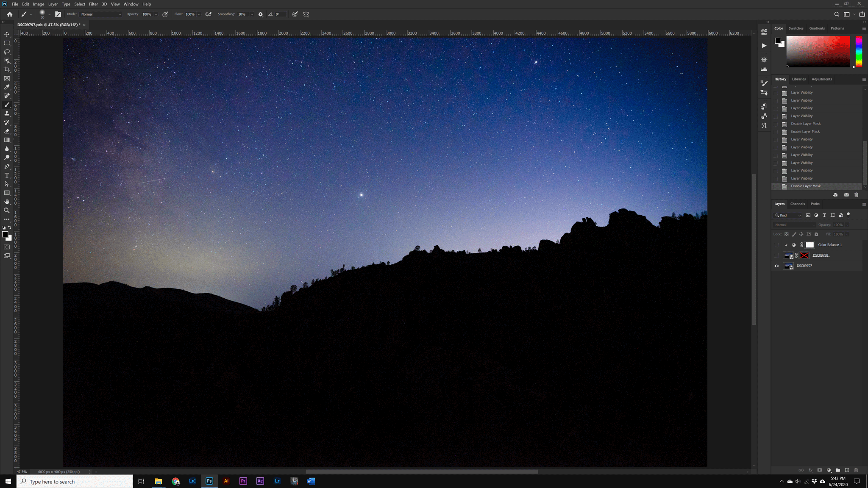The image size is (868, 488).
Task: Select the Horizontal Type tool
Action: 7,175
